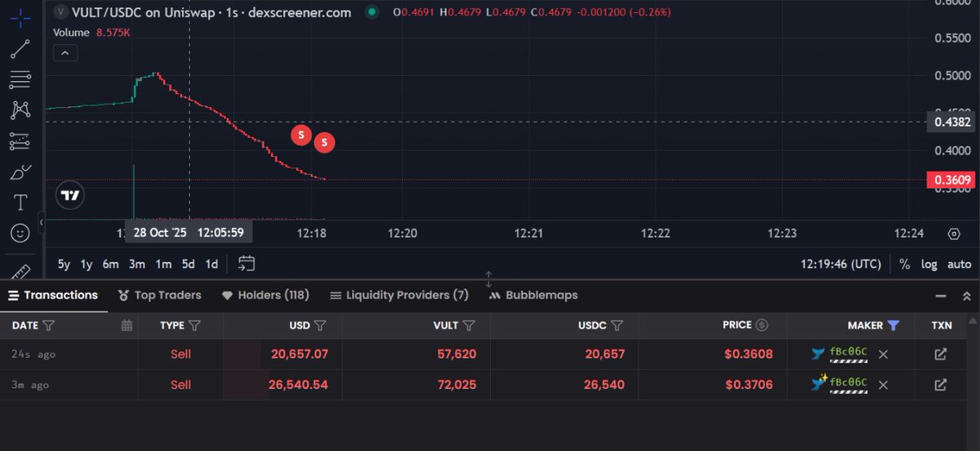
Task: Filter transactions by DATE
Action: click(x=49, y=325)
